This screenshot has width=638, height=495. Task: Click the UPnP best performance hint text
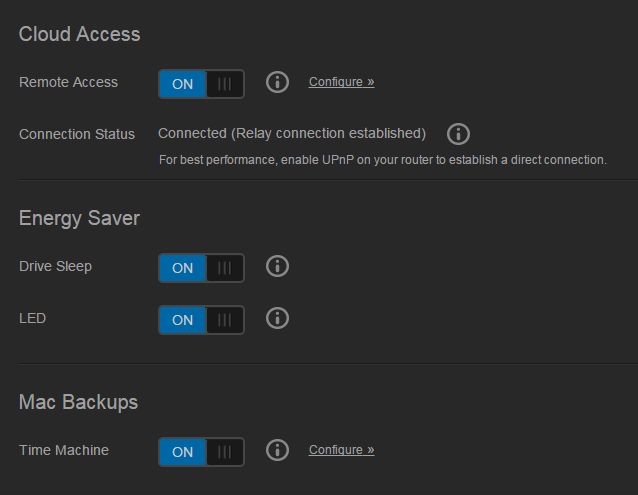coord(383,160)
